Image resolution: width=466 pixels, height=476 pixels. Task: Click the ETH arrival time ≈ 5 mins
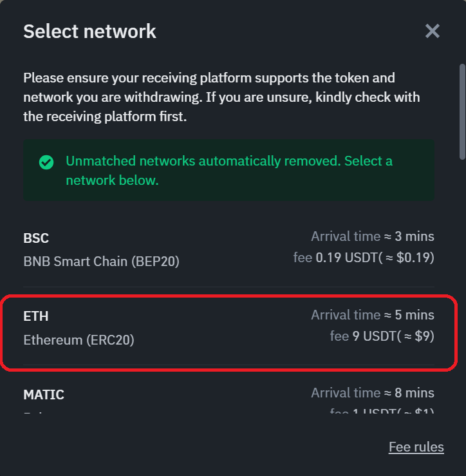point(373,315)
